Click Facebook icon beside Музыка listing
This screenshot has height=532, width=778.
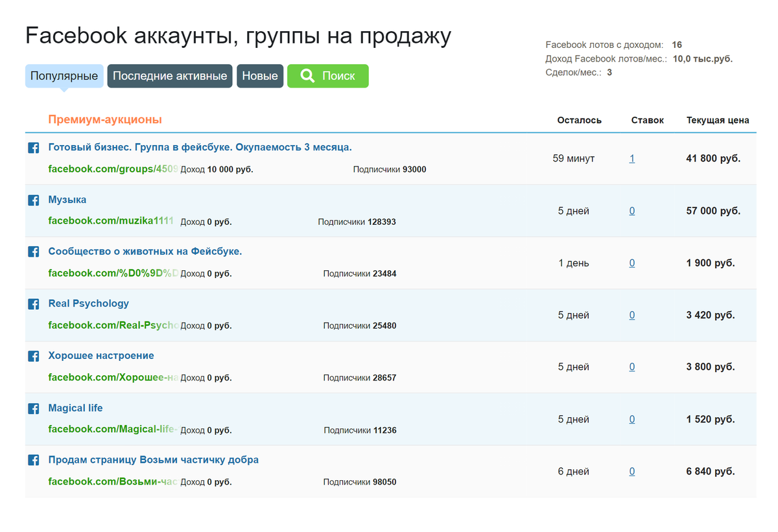tap(34, 200)
